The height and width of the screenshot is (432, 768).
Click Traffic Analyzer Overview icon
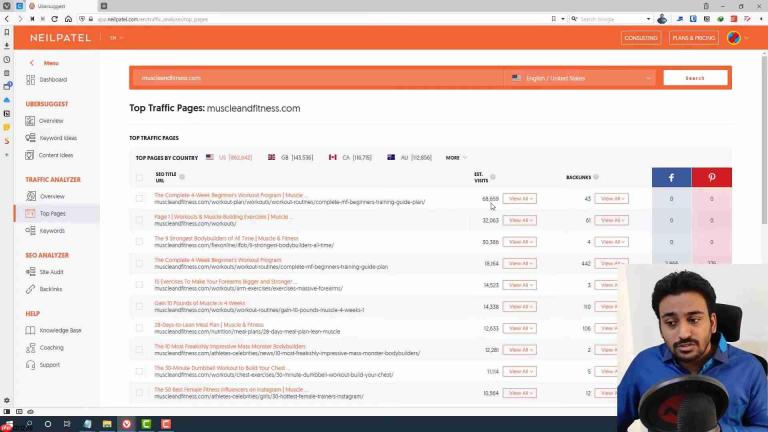pyautogui.click(x=30, y=196)
